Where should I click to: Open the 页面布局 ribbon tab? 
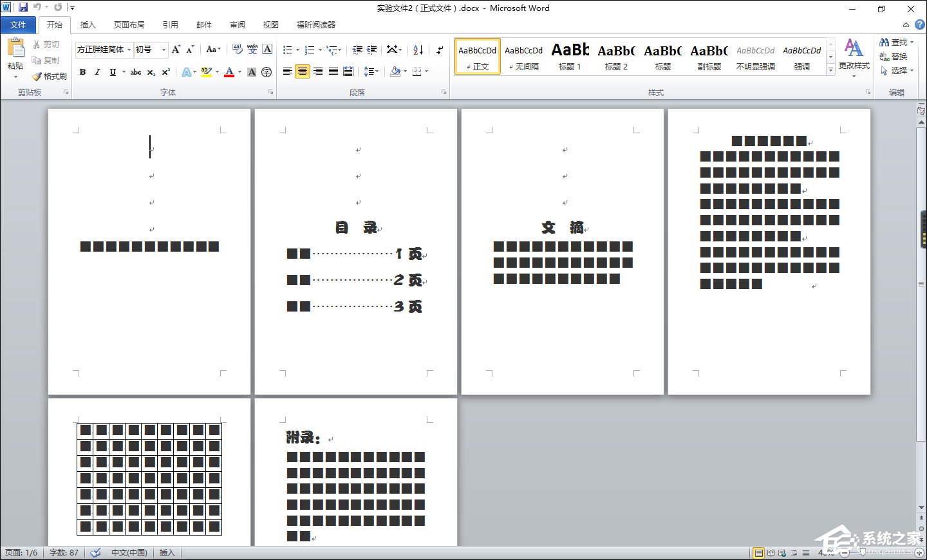tap(129, 24)
